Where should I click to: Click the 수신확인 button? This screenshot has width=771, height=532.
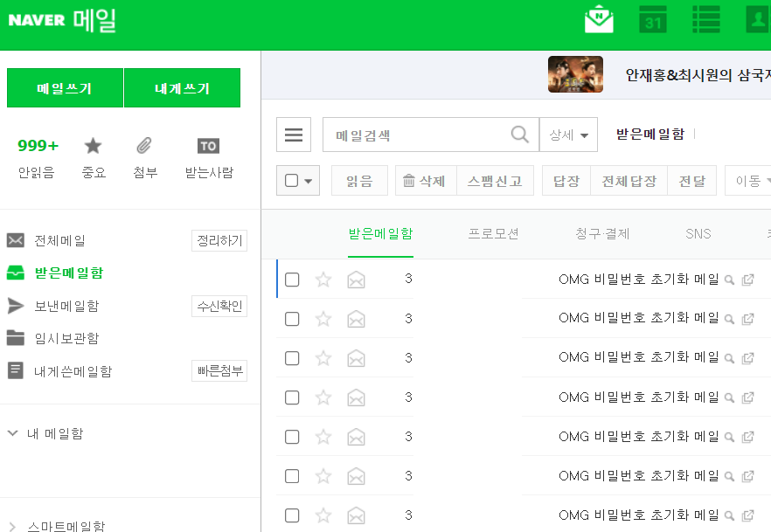(219, 306)
